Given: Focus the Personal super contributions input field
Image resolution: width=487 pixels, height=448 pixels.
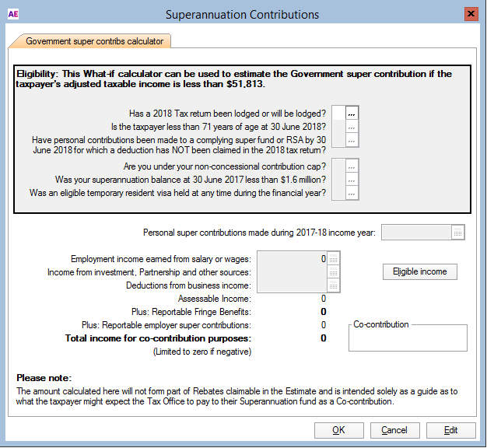Looking at the screenshot, I should coord(416,232).
